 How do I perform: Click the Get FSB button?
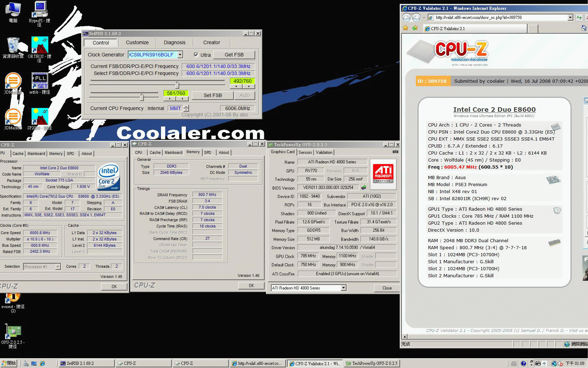point(234,55)
